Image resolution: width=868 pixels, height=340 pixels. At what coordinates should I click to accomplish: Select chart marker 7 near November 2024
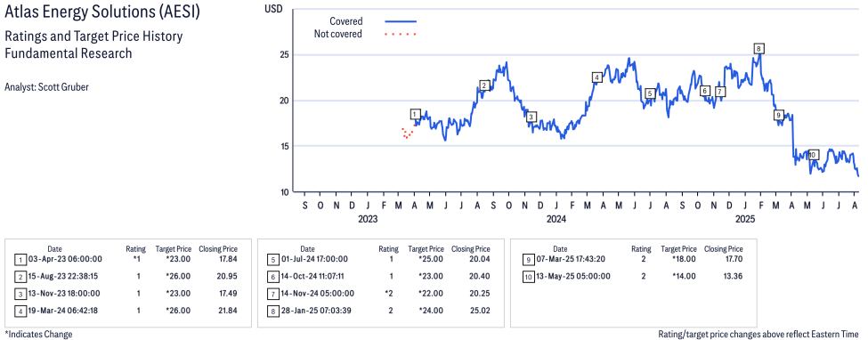point(719,92)
